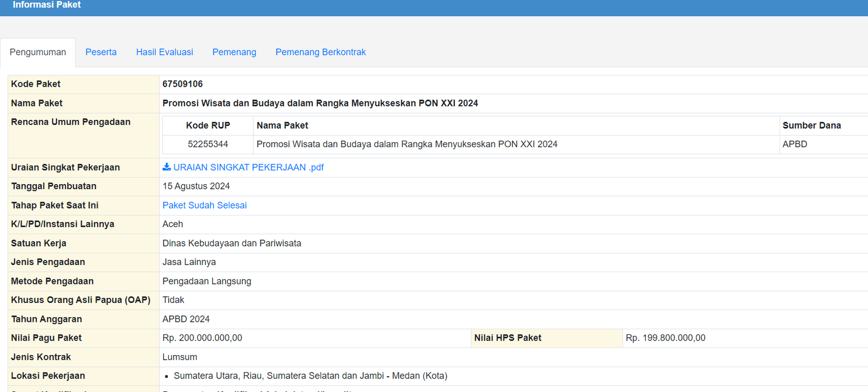Screen dimensions: 868x392
Task: Click the Sumber Dana column header
Action: tap(812, 125)
